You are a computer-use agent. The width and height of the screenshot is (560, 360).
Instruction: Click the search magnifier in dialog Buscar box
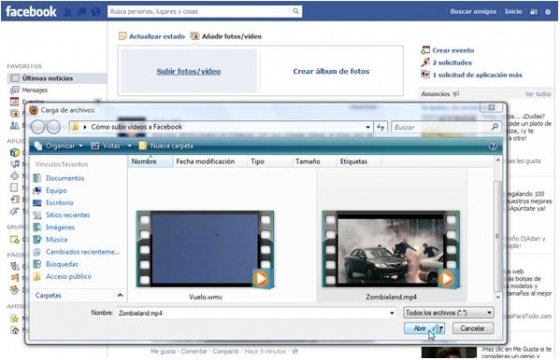coord(495,127)
